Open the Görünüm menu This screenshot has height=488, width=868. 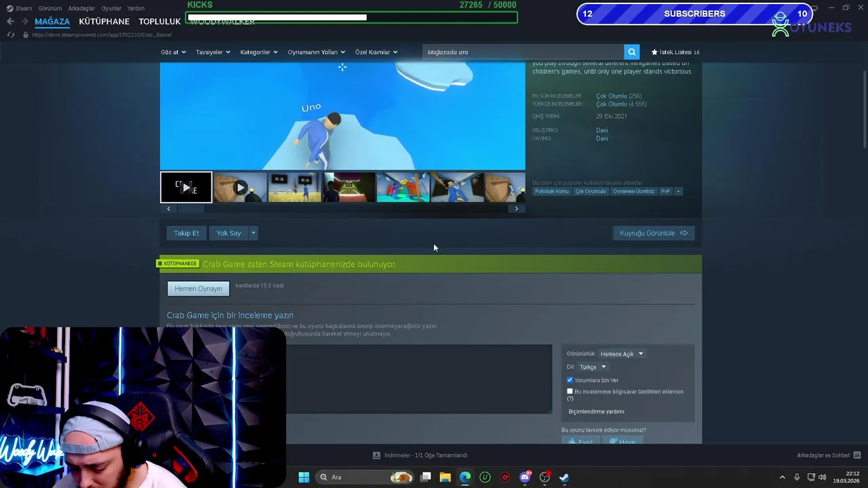click(50, 8)
